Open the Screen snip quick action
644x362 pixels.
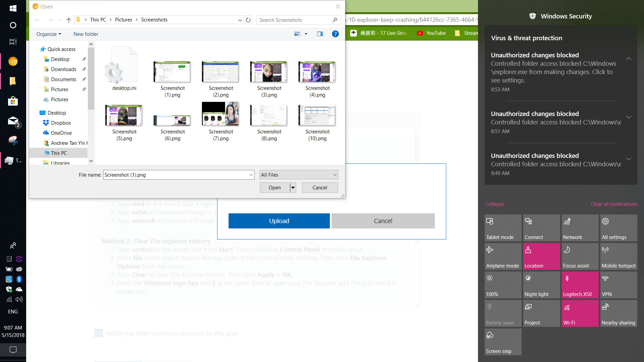[x=502, y=342]
